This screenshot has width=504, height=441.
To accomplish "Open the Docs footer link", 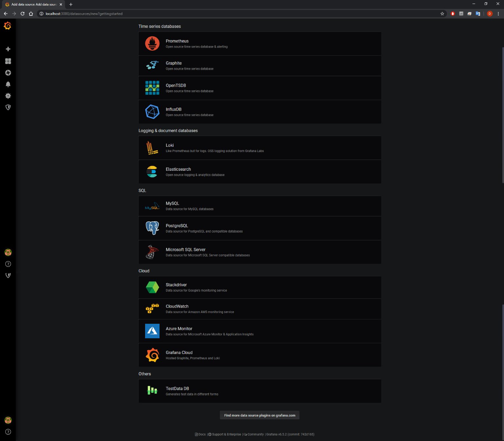I will (x=200, y=434).
